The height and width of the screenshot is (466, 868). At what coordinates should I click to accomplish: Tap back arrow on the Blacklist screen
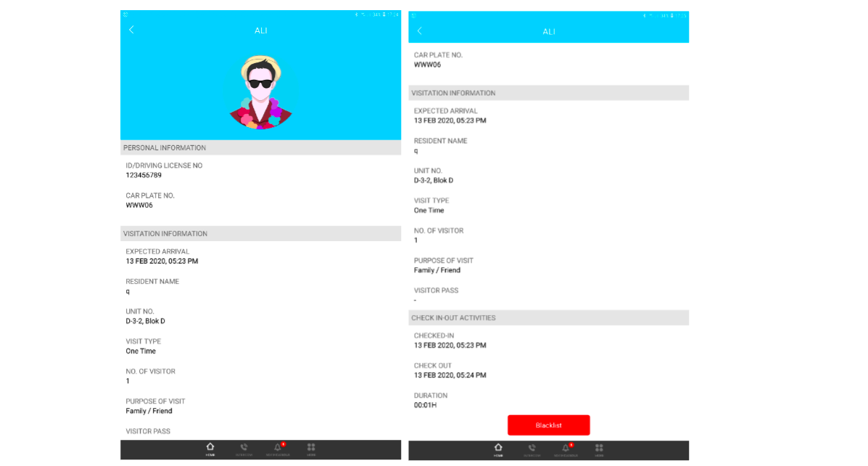click(x=420, y=31)
